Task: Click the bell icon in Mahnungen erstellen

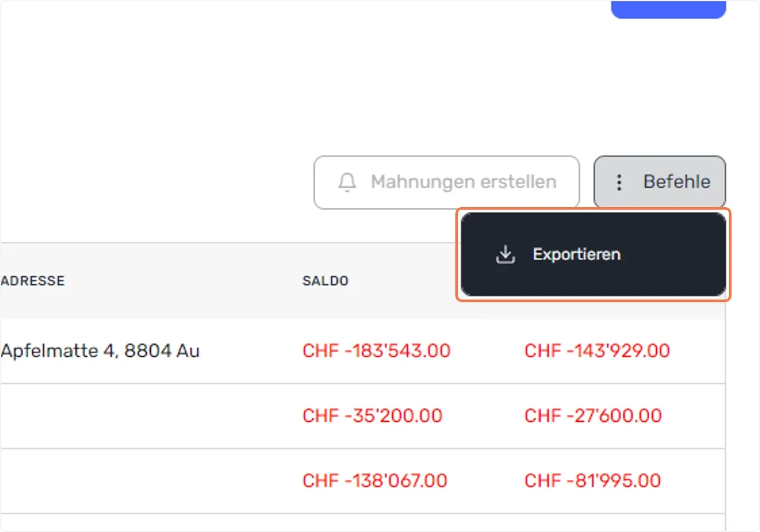Action: tap(346, 182)
